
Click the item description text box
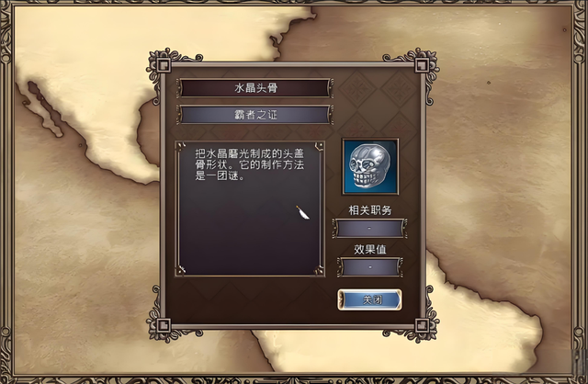[x=250, y=209]
